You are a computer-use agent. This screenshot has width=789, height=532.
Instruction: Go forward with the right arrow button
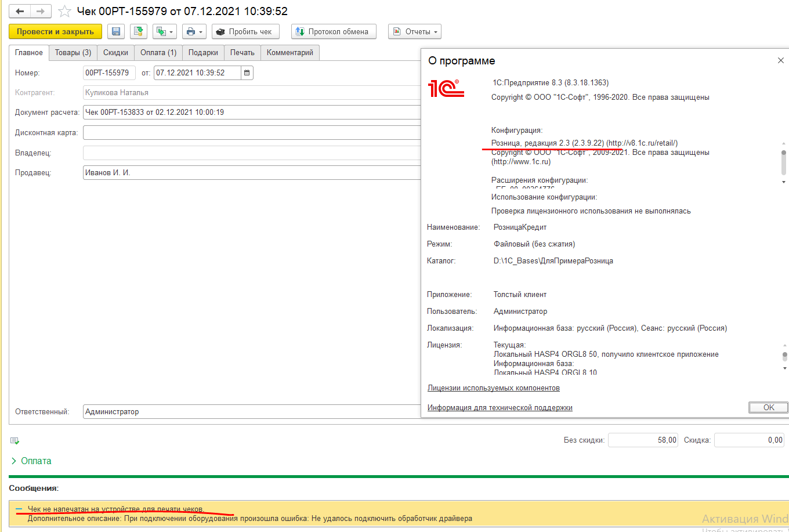click(41, 11)
